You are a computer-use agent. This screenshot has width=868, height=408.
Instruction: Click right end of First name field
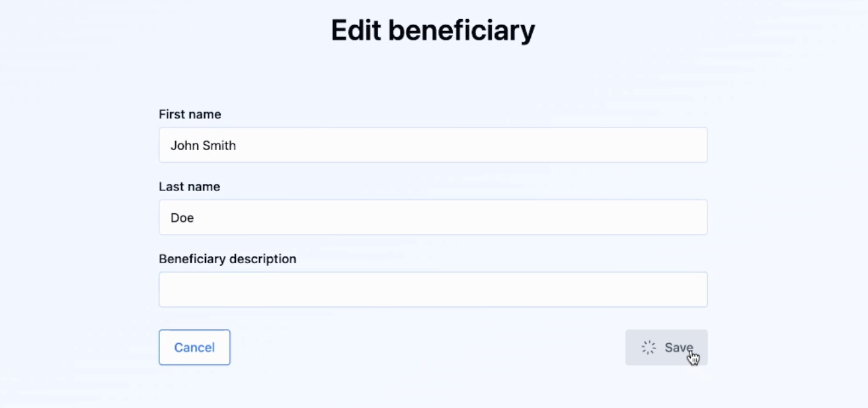click(694, 145)
